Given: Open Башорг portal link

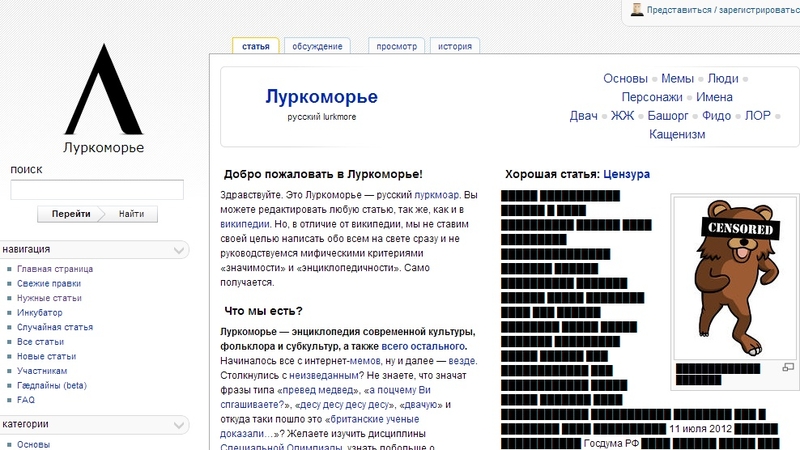Looking at the screenshot, I should pyautogui.click(x=668, y=116).
